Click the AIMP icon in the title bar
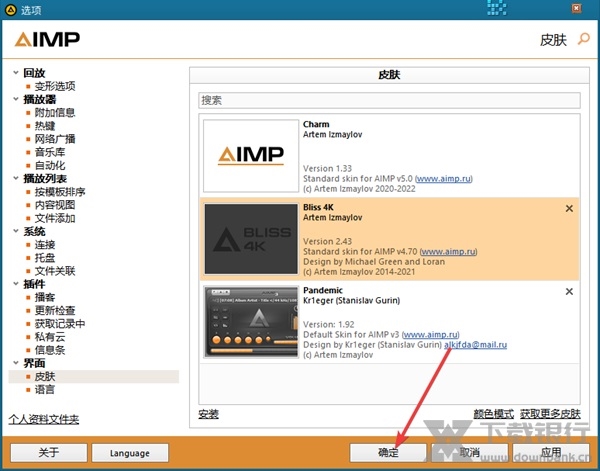The width and height of the screenshot is (600, 471). click(10, 10)
